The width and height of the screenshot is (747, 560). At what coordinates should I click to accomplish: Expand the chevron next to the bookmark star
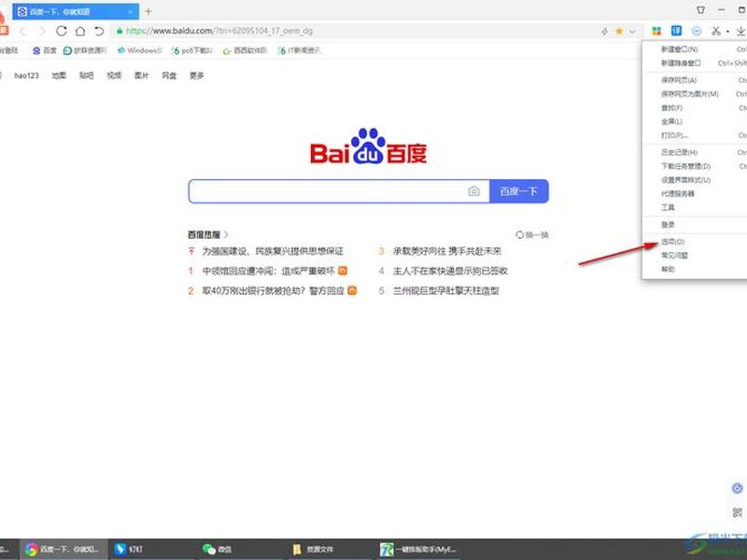click(632, 32)
